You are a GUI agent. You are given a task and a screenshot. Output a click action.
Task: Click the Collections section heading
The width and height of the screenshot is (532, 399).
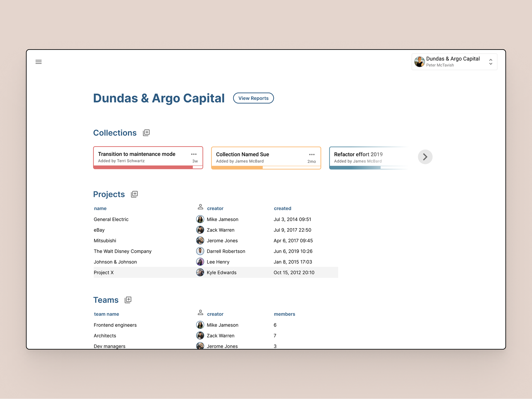click(x=115, y=133)
